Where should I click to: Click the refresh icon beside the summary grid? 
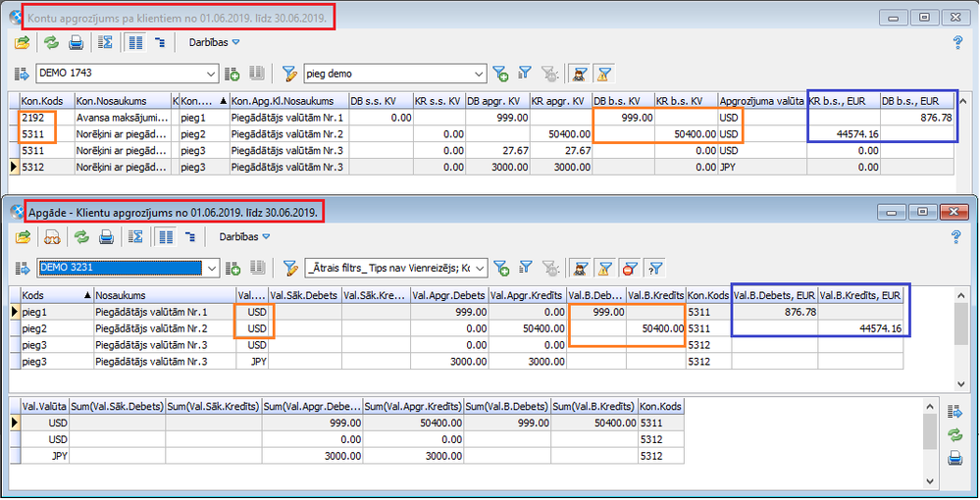click(954, 435)
